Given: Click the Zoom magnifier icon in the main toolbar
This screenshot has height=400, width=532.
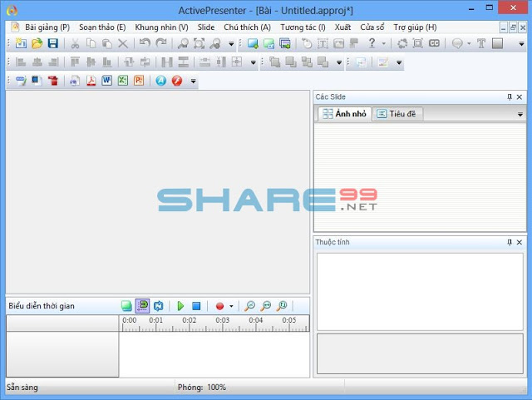Looking at the screenshot, I should [x=183, y=43].
